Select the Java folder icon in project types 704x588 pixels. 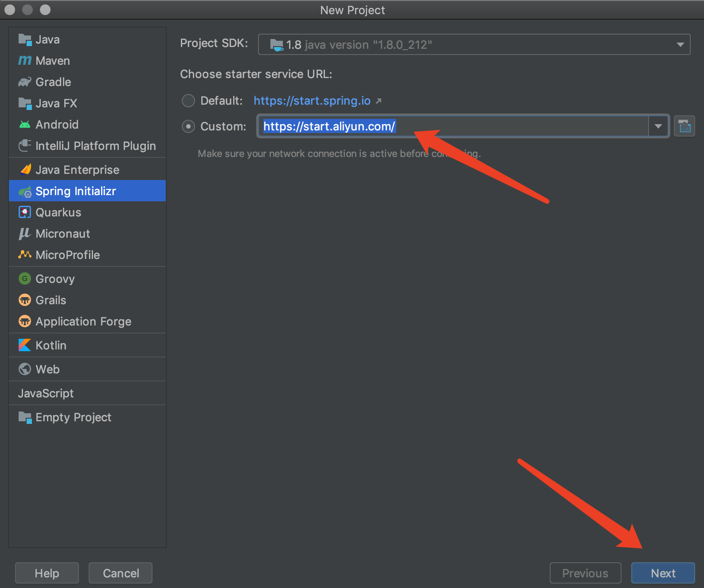25,39
